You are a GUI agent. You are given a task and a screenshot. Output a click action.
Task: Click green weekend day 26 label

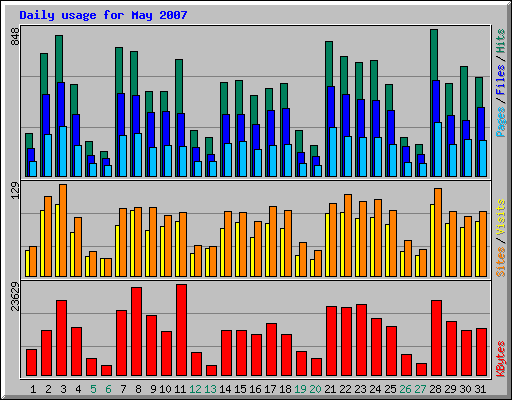click(405, 389)
